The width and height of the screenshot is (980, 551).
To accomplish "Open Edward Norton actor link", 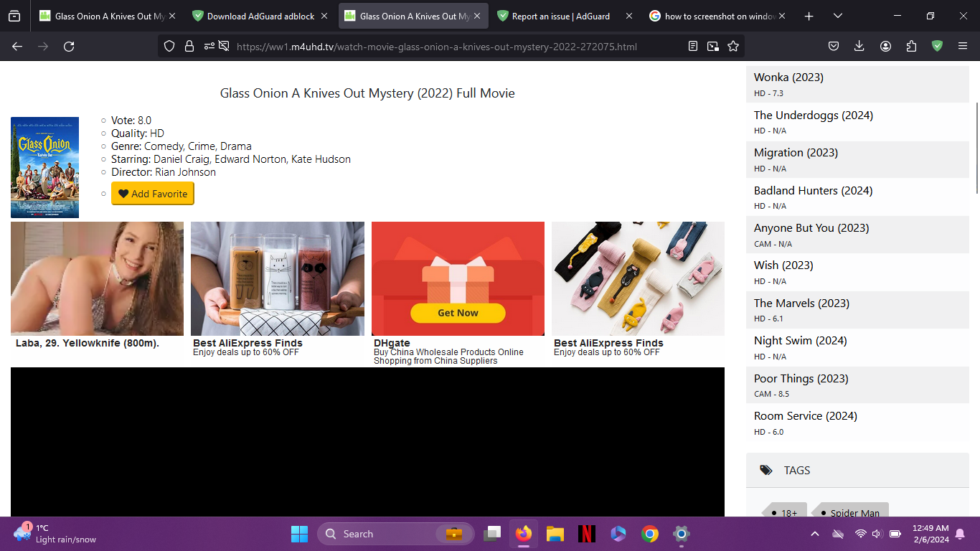I will coord(251,159).
